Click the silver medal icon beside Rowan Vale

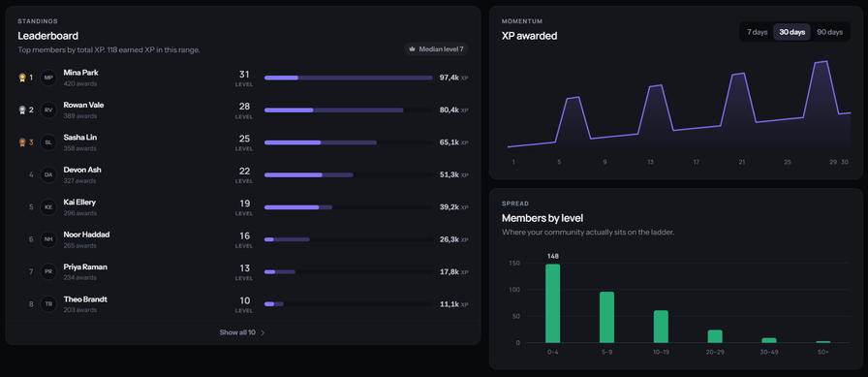tap(22, 110)
